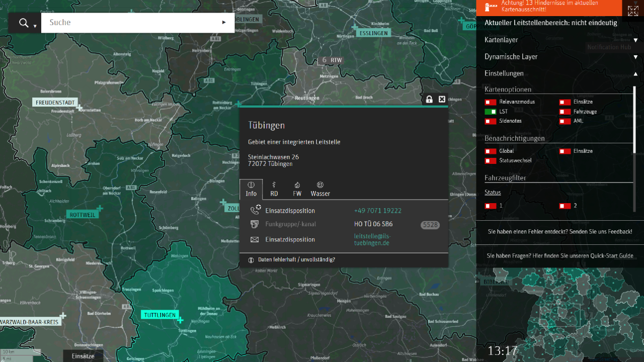
Task: Click the Tuttlingen control center cross marker
Action: coord(180,320)
